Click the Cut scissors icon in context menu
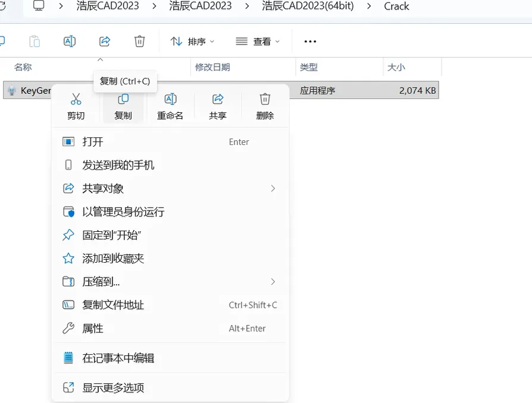This screenshot has width=532, height=403. [x=76, y=99]
